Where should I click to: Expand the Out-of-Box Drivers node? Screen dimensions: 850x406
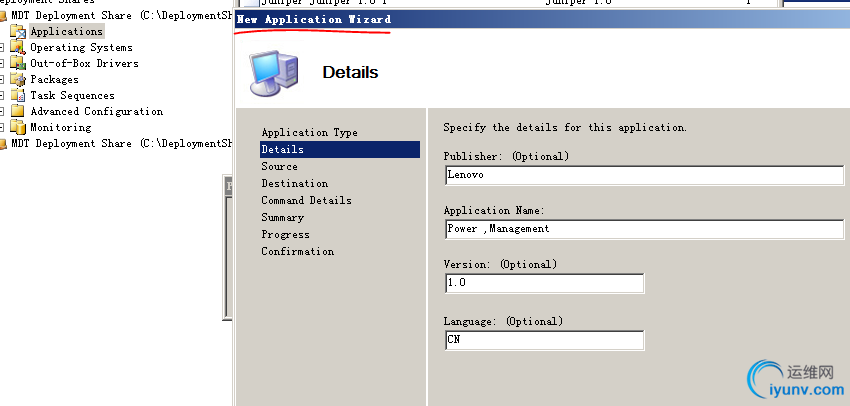tap(2, 63)
